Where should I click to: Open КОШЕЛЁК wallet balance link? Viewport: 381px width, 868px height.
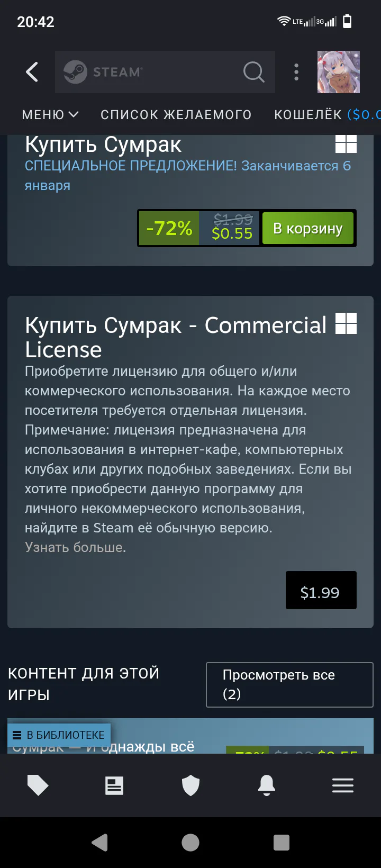[328, 114]
